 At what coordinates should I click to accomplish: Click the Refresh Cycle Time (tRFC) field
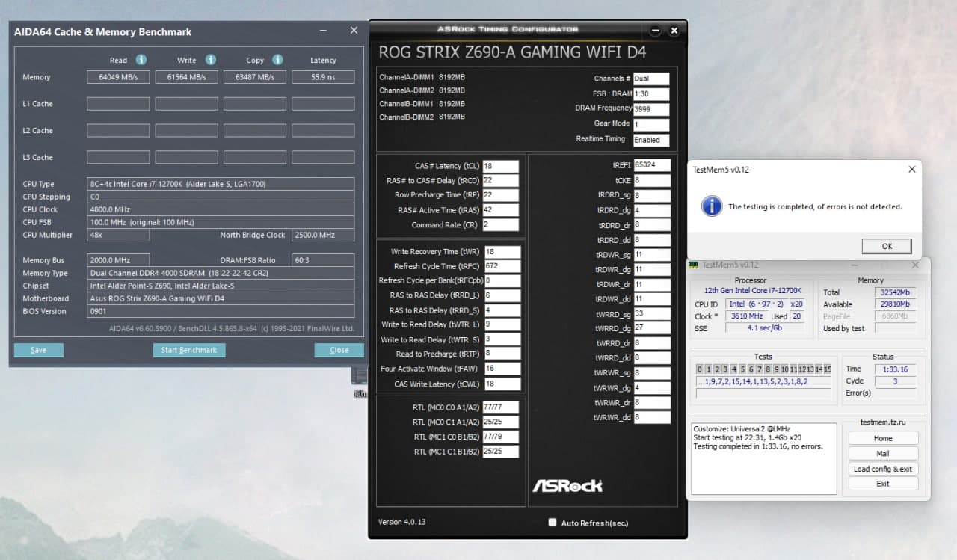click(502, 266)
